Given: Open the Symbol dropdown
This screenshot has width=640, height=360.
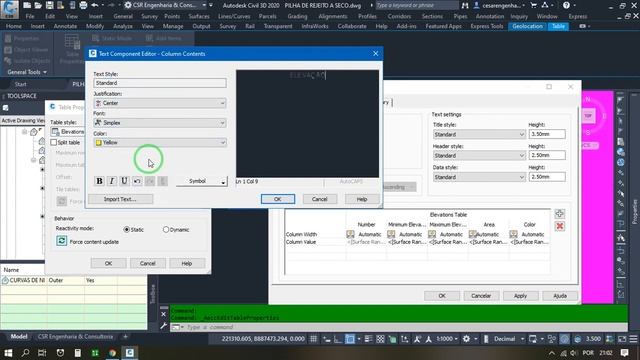Looking at the screenshot, I should point(202,181).
